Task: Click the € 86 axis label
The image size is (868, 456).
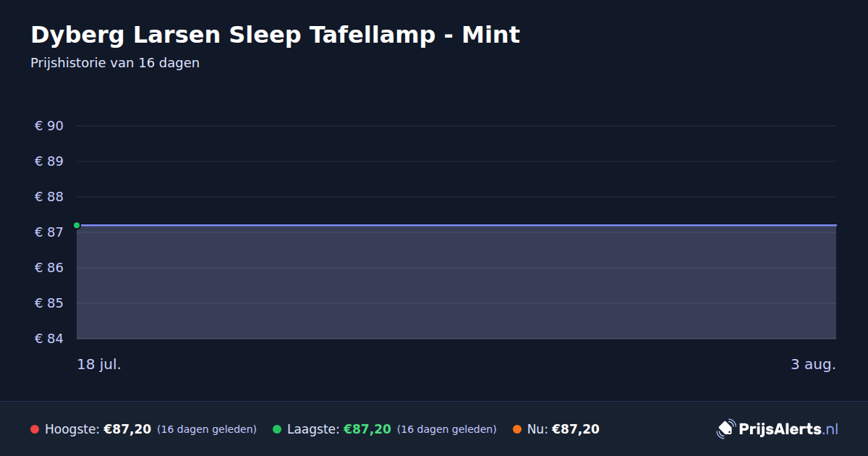Action: point(49,268)
